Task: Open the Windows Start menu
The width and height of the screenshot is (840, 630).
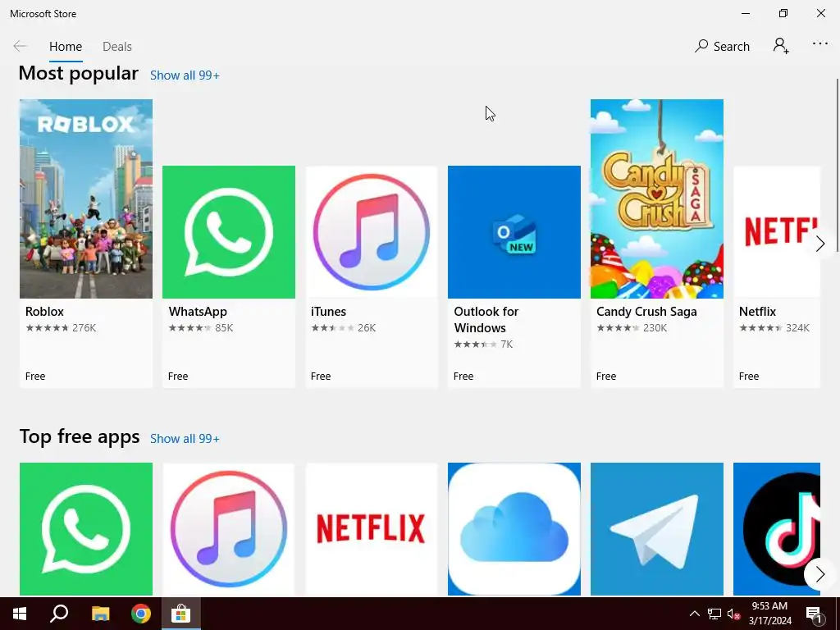Action: [20, 614]
